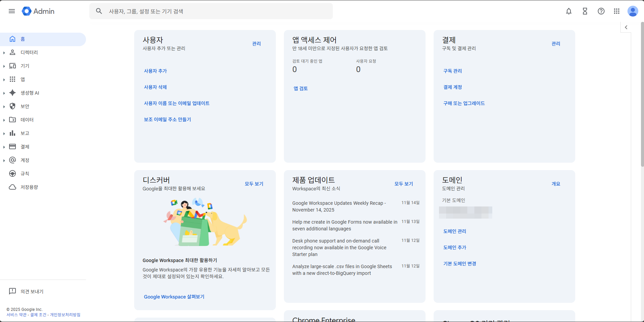Click 구매 또는 업그레이드 link

[464, 103]
